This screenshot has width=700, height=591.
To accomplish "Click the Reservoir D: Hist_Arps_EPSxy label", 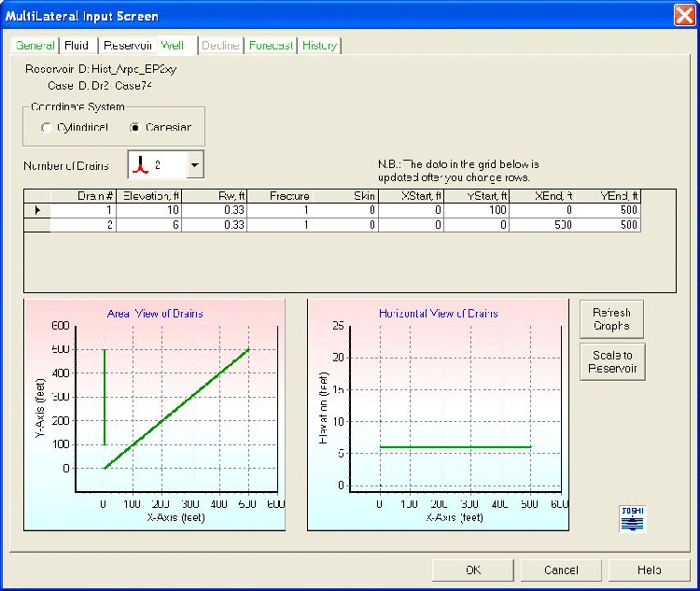I will point(101,69).
